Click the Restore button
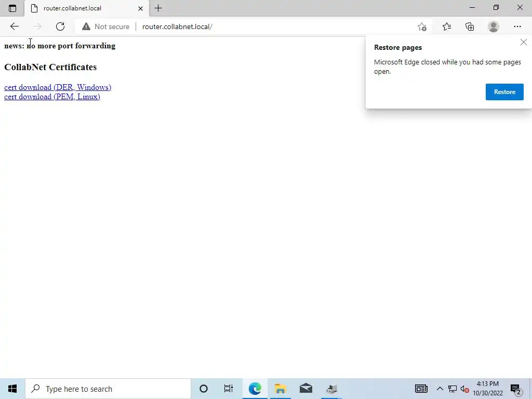The height and width of the screenshot is (399, 532). (504, 92)
